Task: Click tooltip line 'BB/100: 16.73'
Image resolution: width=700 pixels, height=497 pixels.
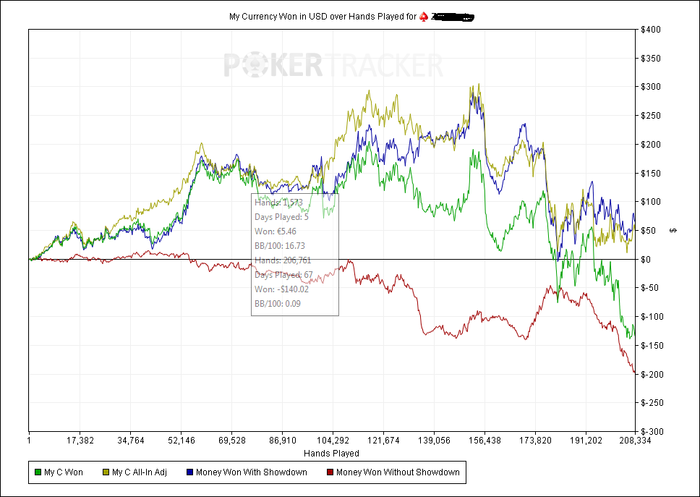Action: click(x=280, y=246)
